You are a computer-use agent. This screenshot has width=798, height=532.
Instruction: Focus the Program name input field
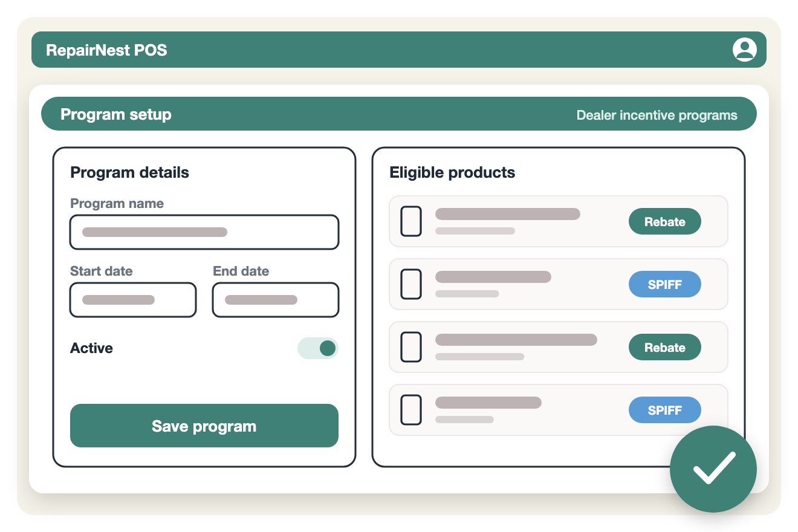pyautogui.click(x=204, y=232)
